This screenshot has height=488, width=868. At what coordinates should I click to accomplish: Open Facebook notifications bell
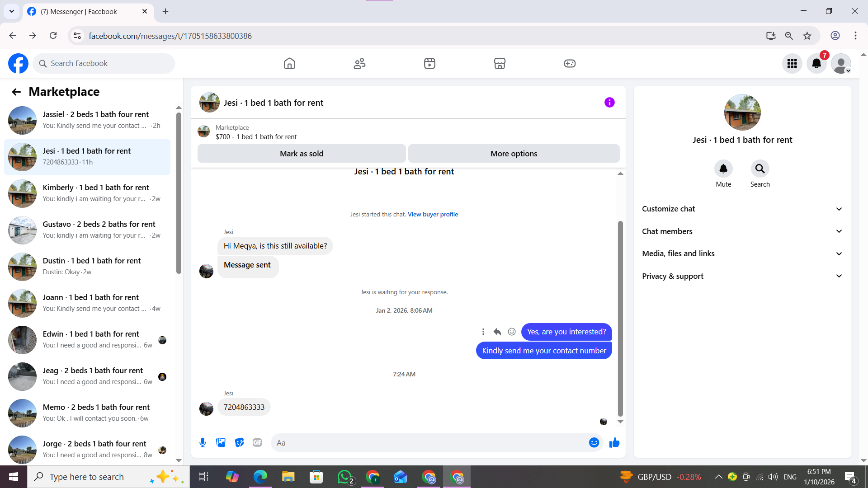(816, 63)
